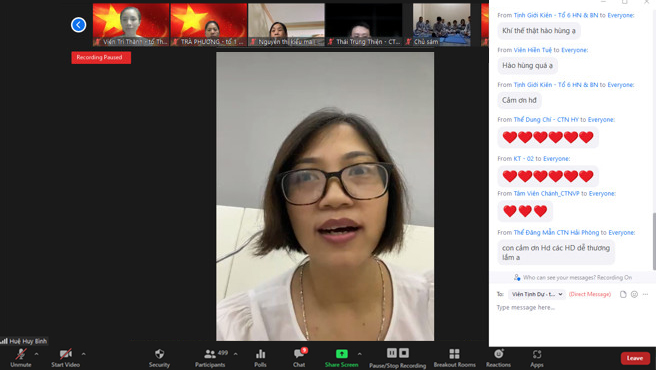Select the Thái Trung Thiện video thumbnail
The height and width of the screenshot is (370, 656).
pyautogui.click(x=364, y=25)
